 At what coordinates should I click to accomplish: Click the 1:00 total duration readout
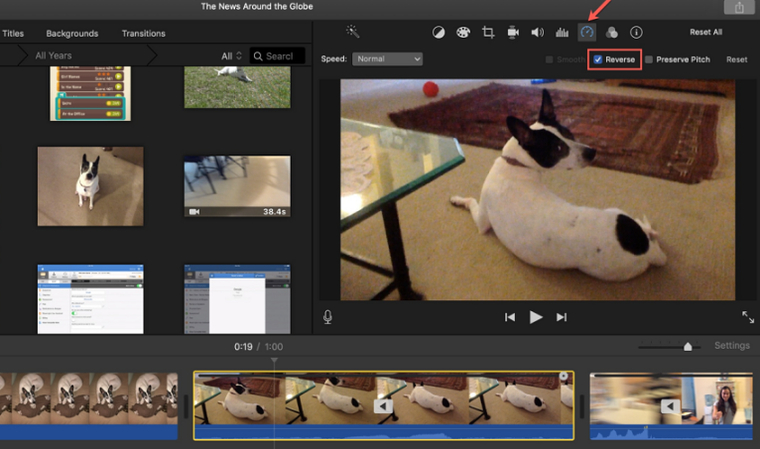pyautogui.click(x=274, y=347)
